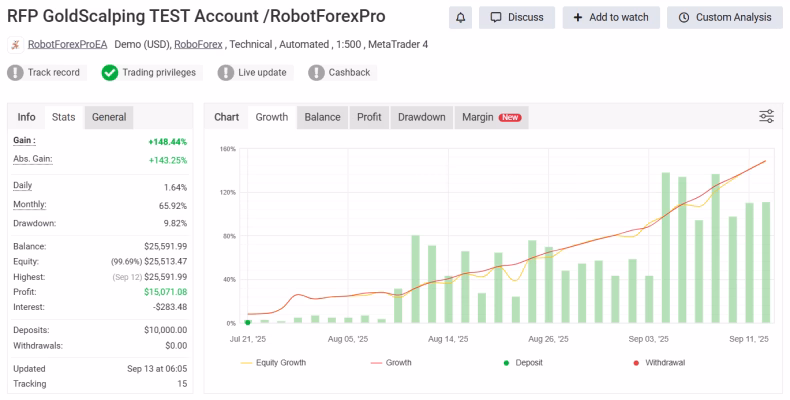Select the Margin tab marked New
The height and width of the screenshot is (400, 790).
(x=492, y=117)
